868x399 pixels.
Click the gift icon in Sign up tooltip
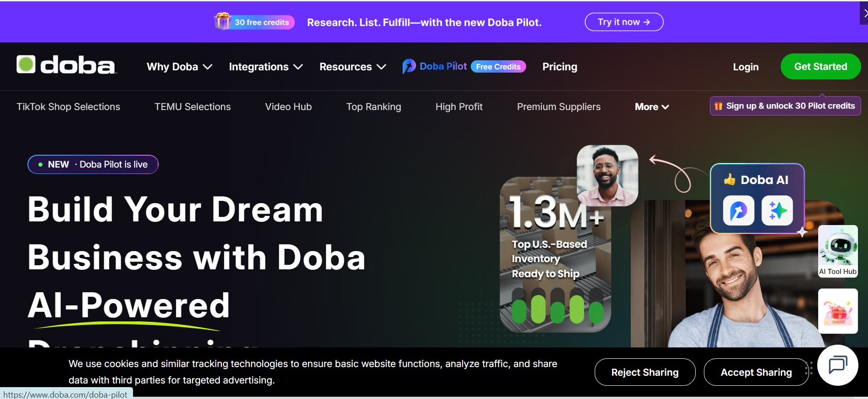[719, 106]
